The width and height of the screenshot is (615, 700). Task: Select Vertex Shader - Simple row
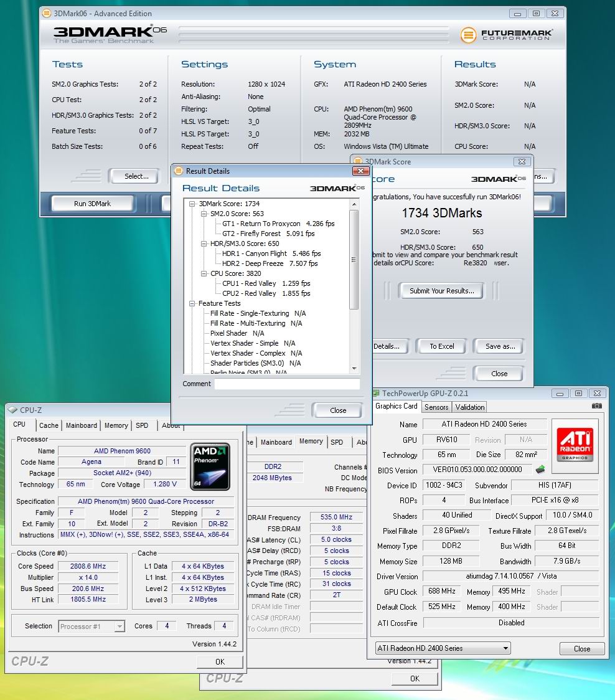(253, 343)
